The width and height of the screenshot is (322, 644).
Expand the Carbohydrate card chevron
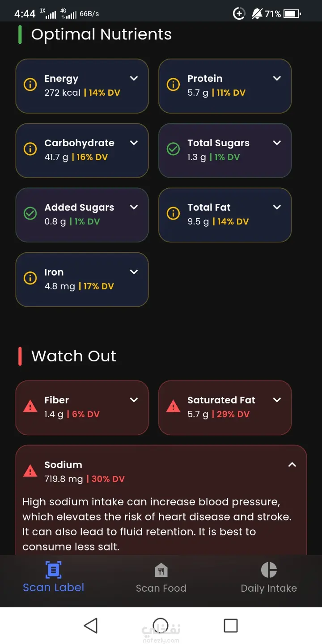pos(134,143)
